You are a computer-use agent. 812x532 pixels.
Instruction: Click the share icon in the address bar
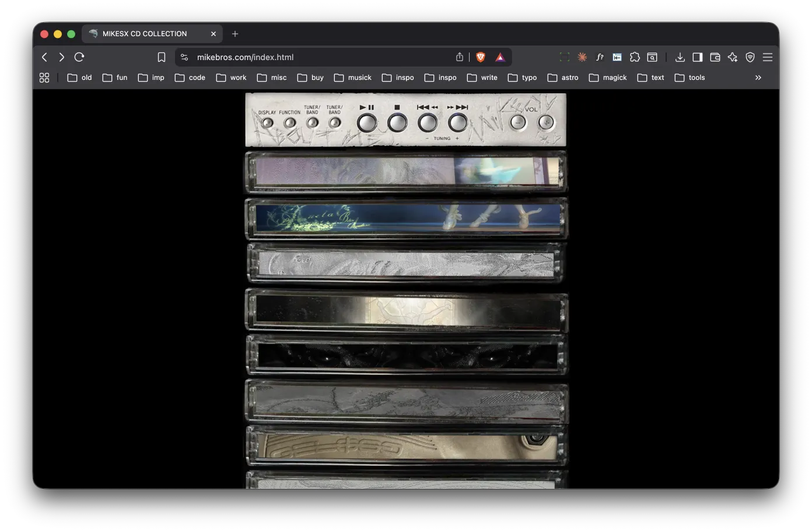(460, 57)
